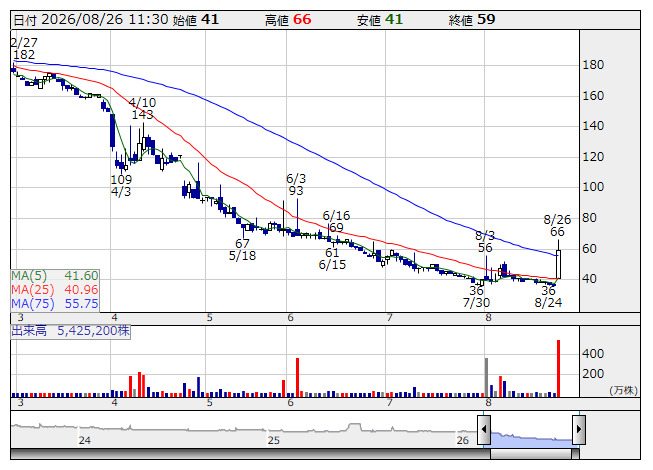
Task: Click the gray volume bar at August start
Action: point(486,377)
